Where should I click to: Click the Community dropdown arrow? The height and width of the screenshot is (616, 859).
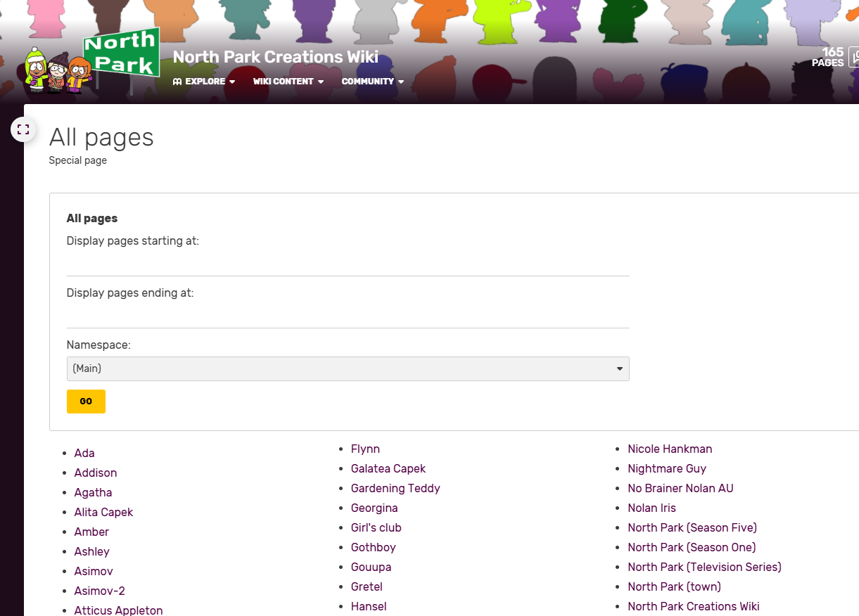tap(401, 82)
